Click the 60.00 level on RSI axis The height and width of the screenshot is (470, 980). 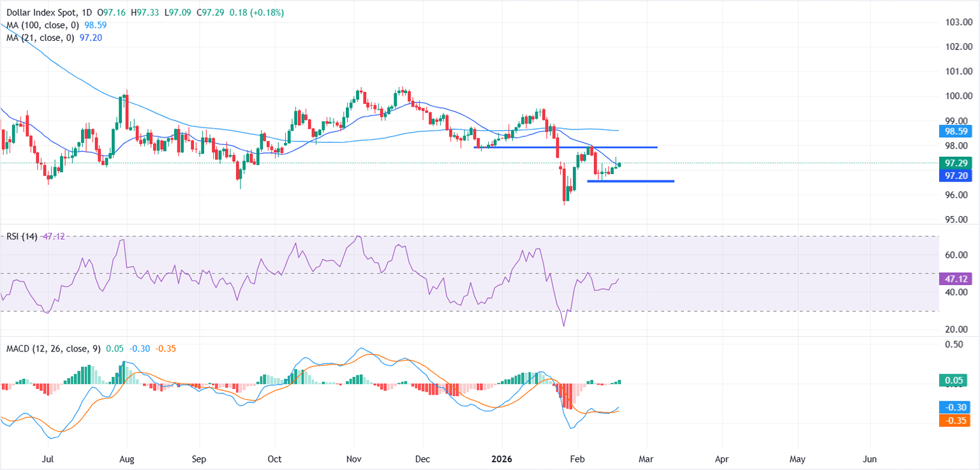pyautogui.click(x=959, y=255)
